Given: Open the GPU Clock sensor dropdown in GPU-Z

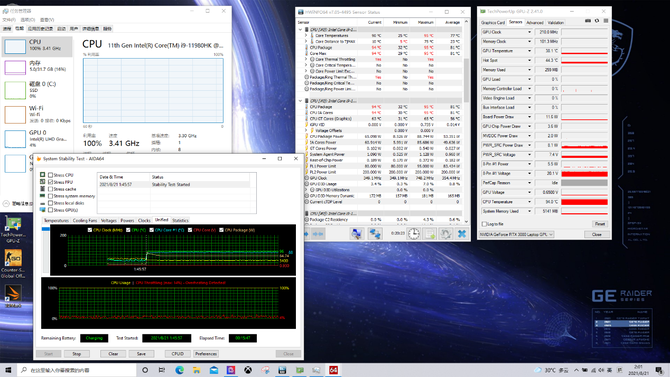Looking at the screenshot, I should (x=529, y=32).
